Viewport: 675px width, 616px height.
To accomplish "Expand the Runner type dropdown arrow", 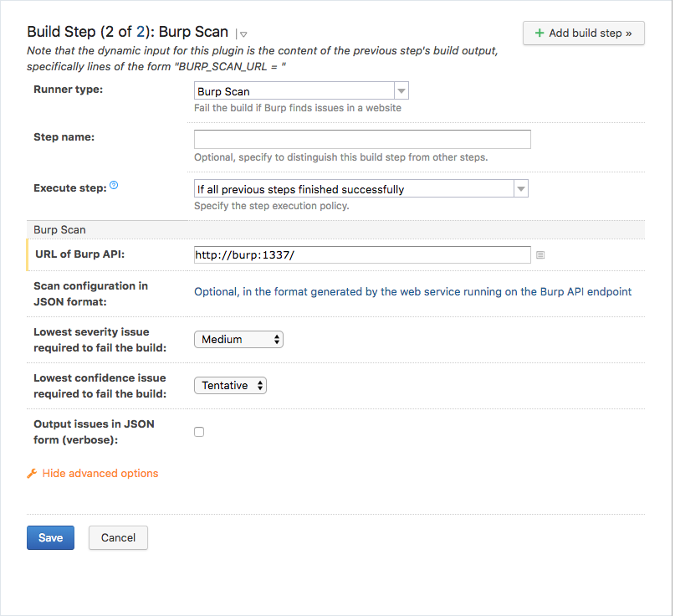I will [x=401, y=91].
